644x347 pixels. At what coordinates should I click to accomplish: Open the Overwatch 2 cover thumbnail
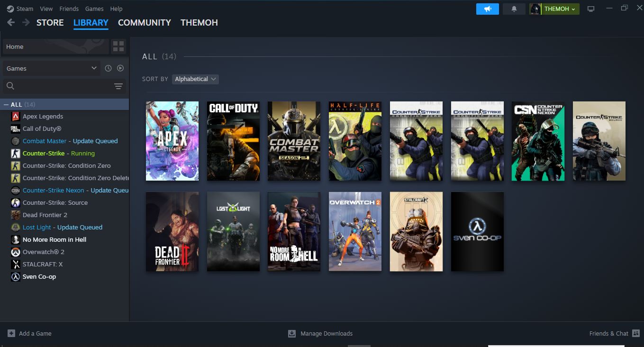pos(355,231)
